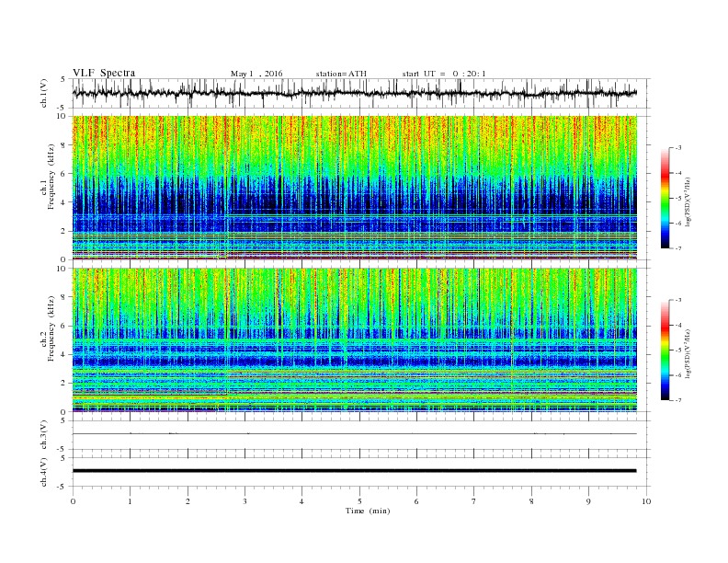The height and width of the screenshot is (563, 728).
Task: Click the "-5" tick on ch.2 colorbar
Action: (677, 350)
